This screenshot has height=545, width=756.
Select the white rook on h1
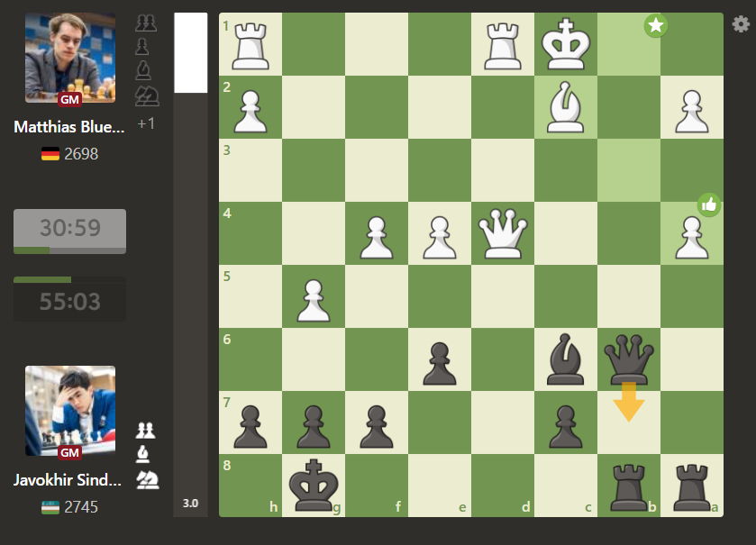(x=250, y=44)
